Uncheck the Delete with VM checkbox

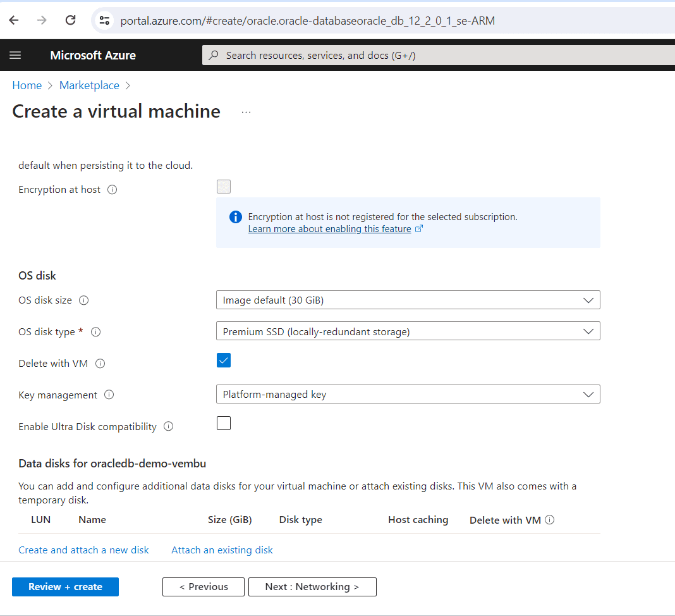click(224, 360)
